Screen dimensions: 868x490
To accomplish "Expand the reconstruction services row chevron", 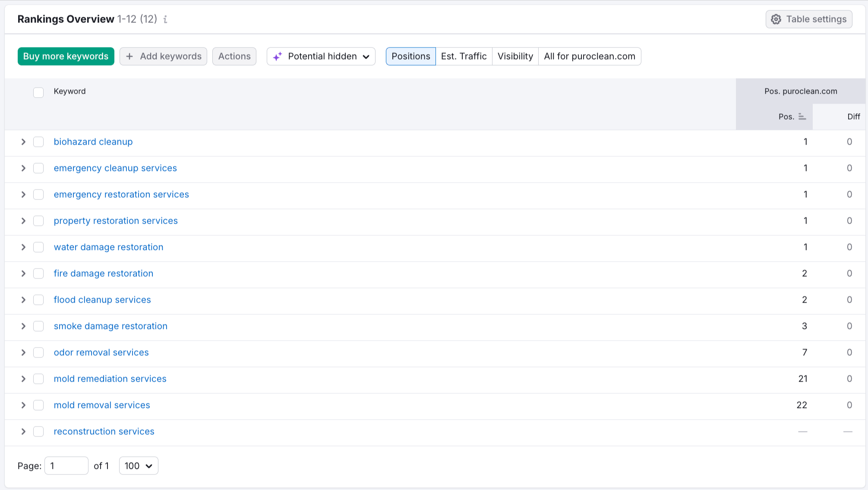I will (23, 432).
